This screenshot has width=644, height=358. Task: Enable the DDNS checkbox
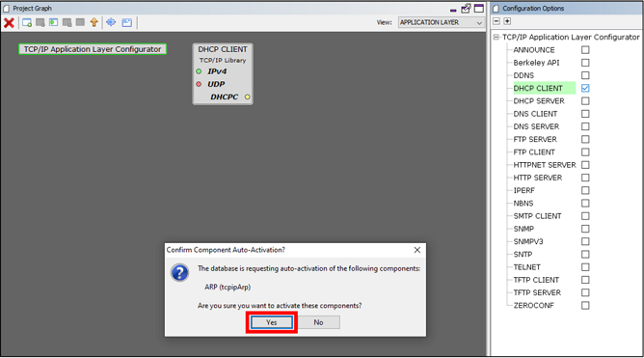click(585, 75)
